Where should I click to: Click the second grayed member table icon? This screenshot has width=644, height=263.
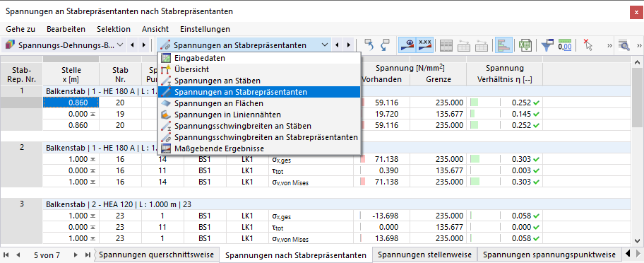click(x=482, y=45)
